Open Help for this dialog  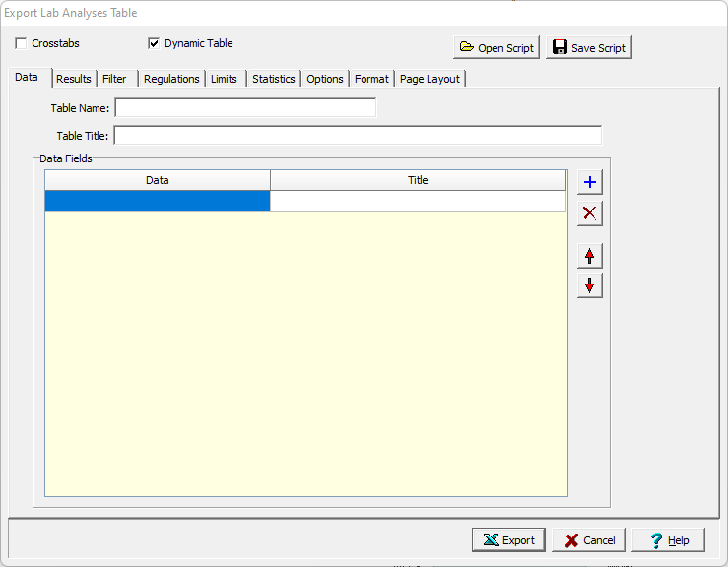point(668,539)
